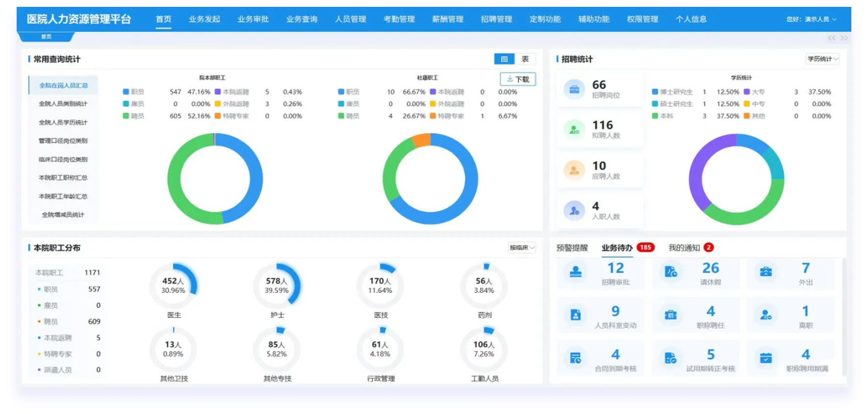Click the scroll tabs left double-arrow
868x414 pixels.
[x=832, y=38]
